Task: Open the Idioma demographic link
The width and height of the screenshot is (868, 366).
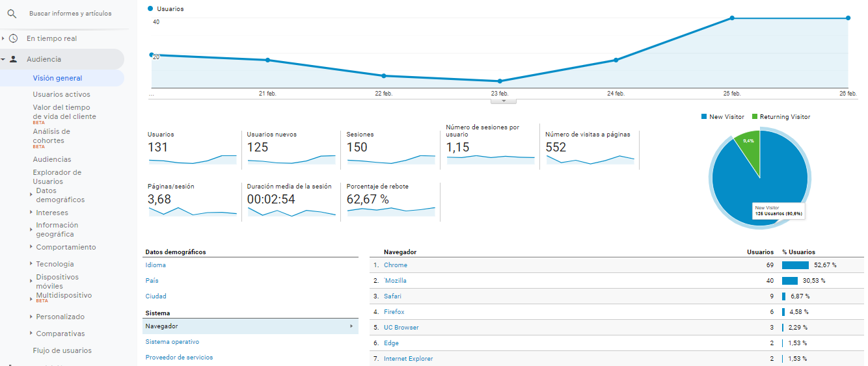Action: point(156,265)
